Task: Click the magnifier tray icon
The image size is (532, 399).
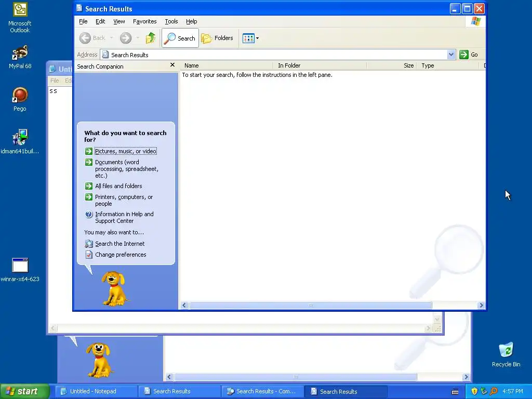Action: [494, 391]
